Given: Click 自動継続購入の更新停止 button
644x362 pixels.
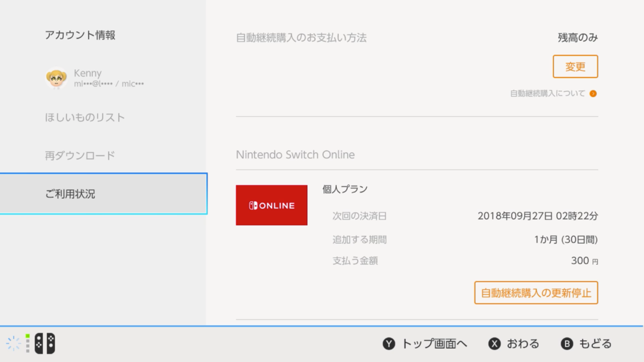Looking at the screenshot, I should 536,292.
